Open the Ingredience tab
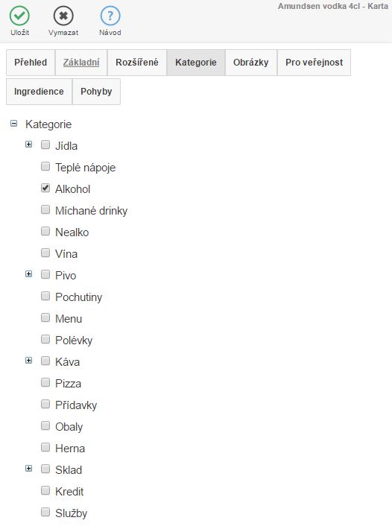Image resolution: width=392 pixels, height=532 pixels. (39, 92)
